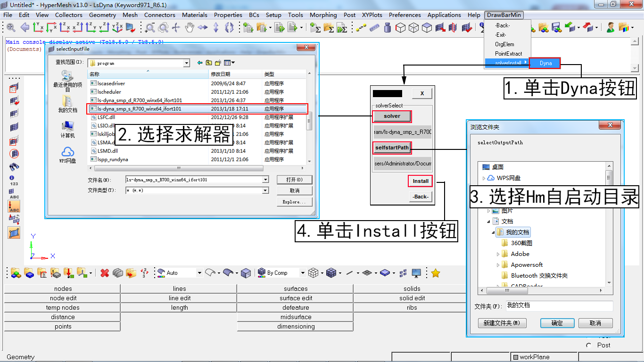
Task: Expand the Adobe folder in folder tree
Action: click(x=499, y=254)
